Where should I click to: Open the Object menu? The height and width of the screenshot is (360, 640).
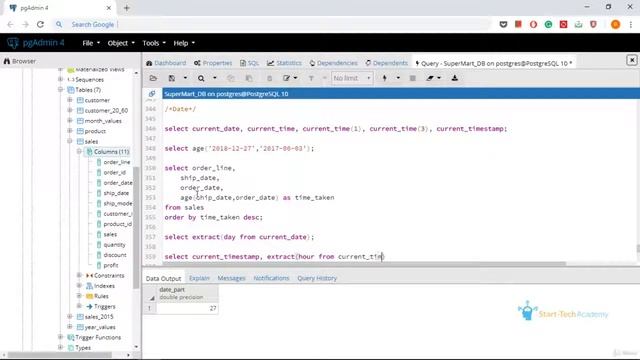click(x=121, y=43)
